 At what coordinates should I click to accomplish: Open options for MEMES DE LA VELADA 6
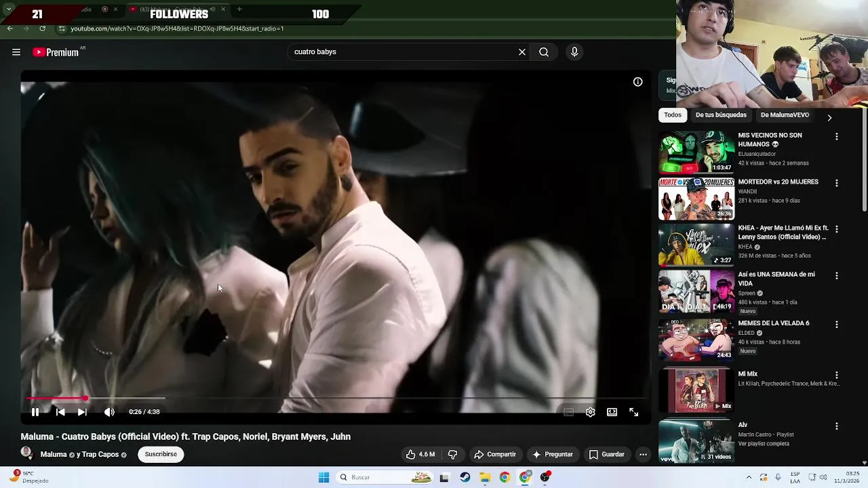tap(837, 325)
